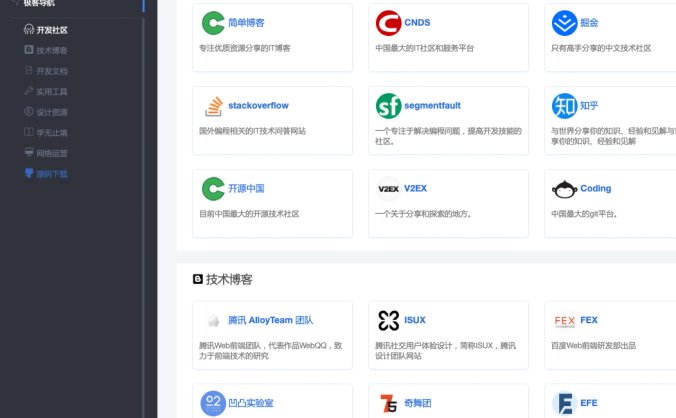The height and width of the screenshot is (418, 676).
Task: Open the 知乎 link
Action: [589, 106]
